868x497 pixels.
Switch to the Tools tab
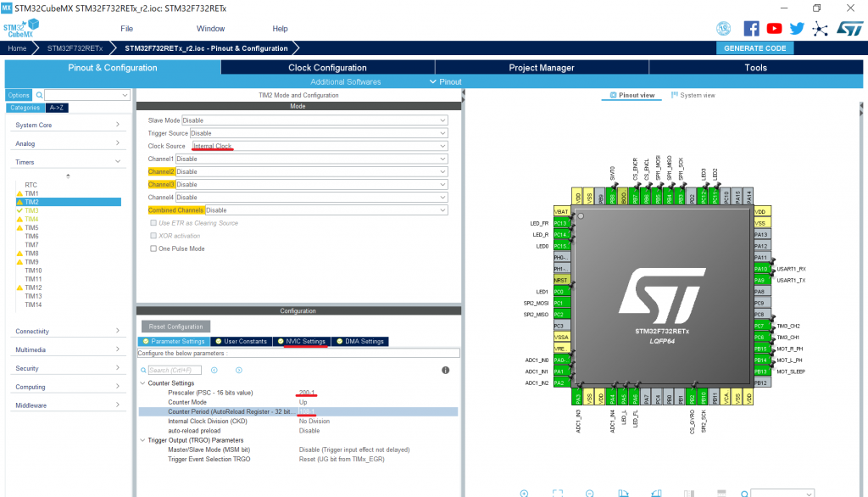755,68
